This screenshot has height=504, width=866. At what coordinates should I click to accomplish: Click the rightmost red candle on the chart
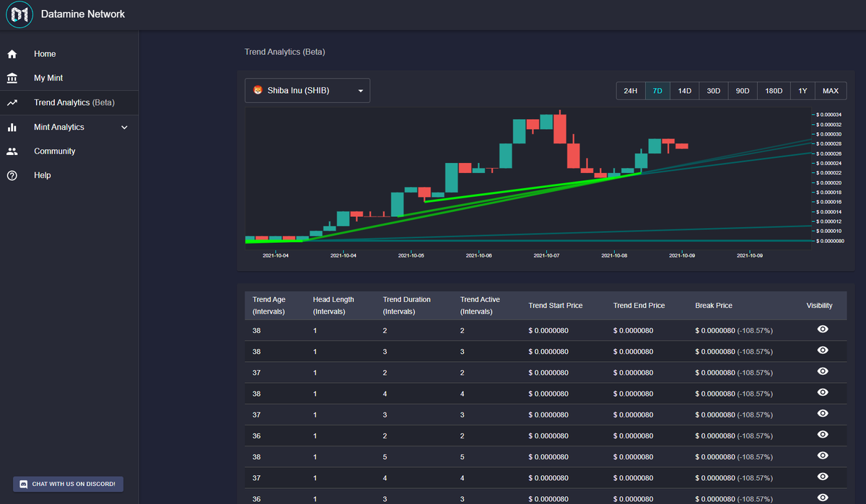pyautogui.click(x=681, y=146)
